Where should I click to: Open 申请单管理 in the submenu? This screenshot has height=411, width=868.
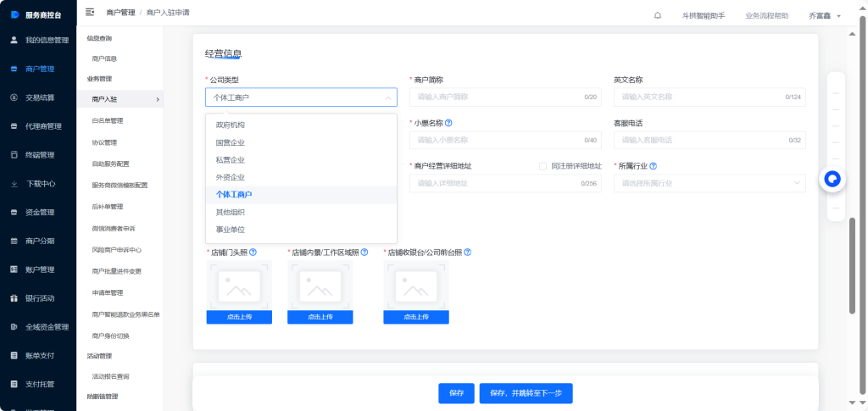click(x=108, y=292)
